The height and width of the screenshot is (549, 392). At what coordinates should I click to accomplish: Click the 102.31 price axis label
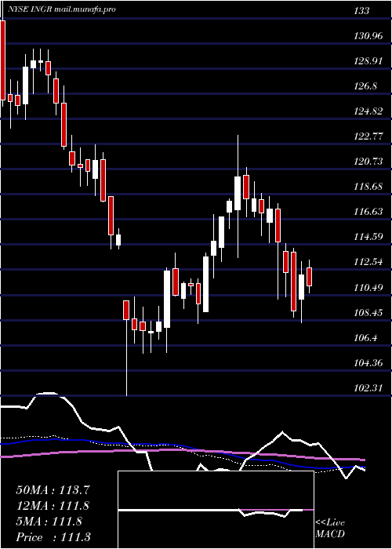pos(368,388)
